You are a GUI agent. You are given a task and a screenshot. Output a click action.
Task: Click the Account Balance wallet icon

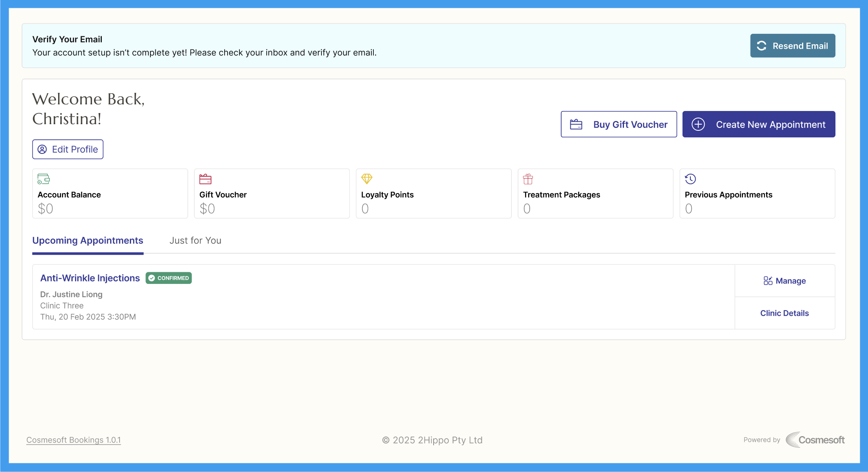(43, 179)
